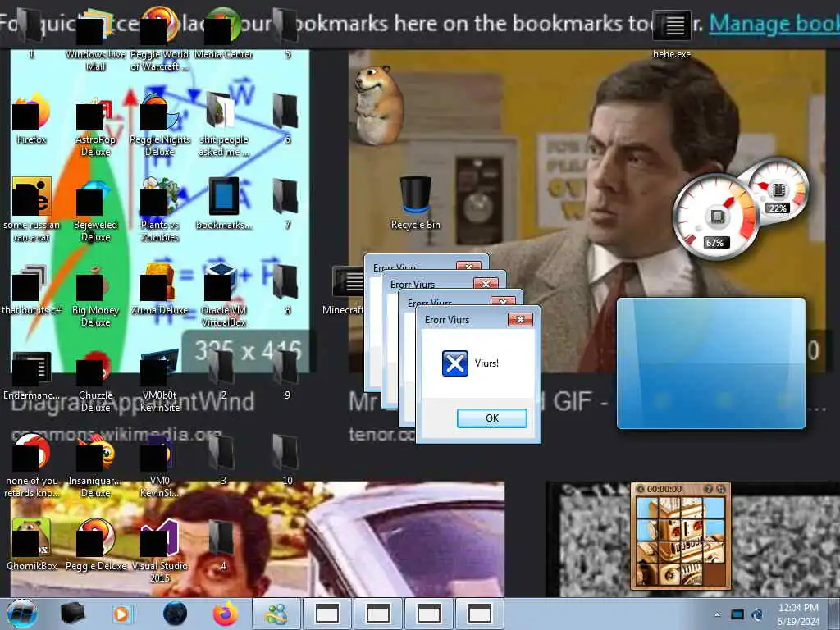Click the blue slideshow gadget
The height and width of the screenshot is (630, 840).
point(711,363)
